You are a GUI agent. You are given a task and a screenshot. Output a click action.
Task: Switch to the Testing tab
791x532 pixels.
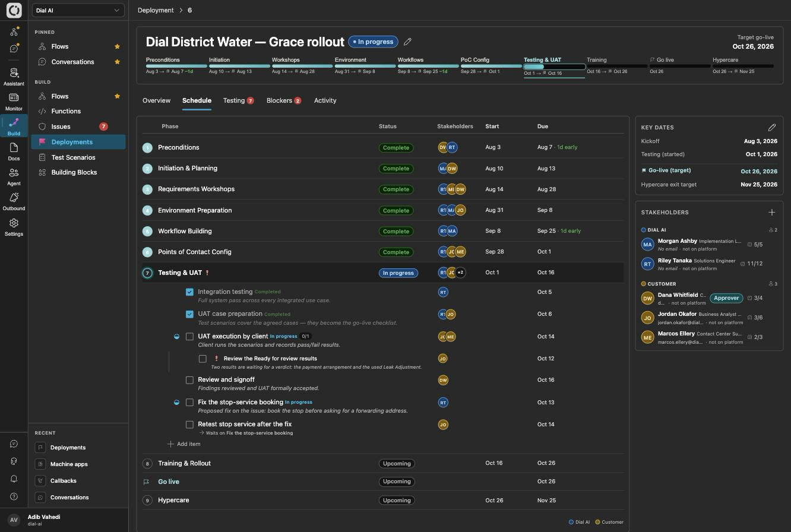(x=238, y=100)
